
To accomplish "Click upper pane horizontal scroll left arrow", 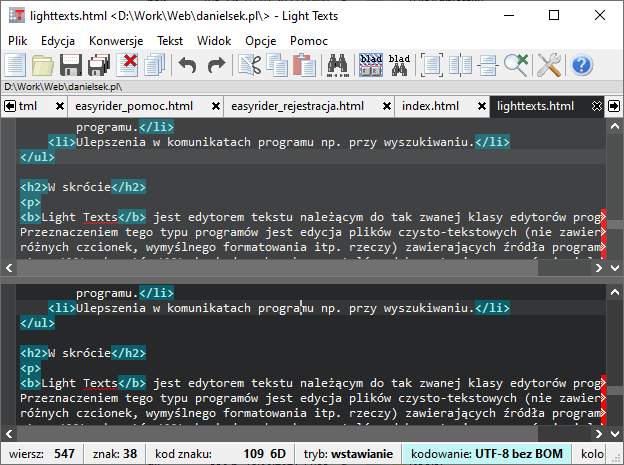I will pos(9,268).
